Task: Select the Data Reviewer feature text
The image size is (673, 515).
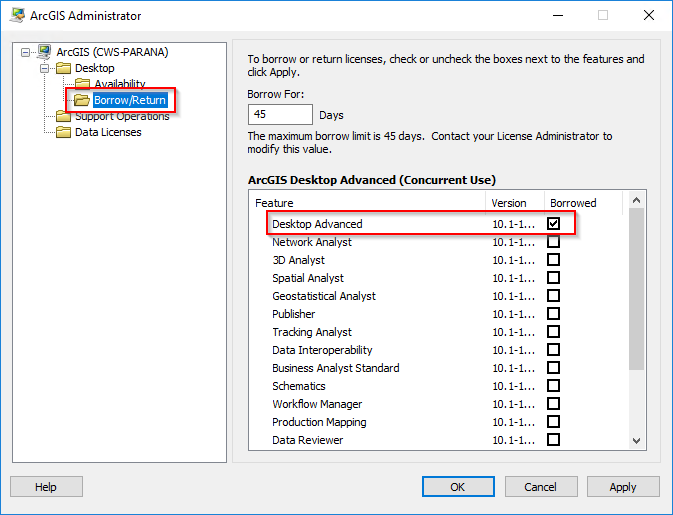Action: tap(308, 440)
